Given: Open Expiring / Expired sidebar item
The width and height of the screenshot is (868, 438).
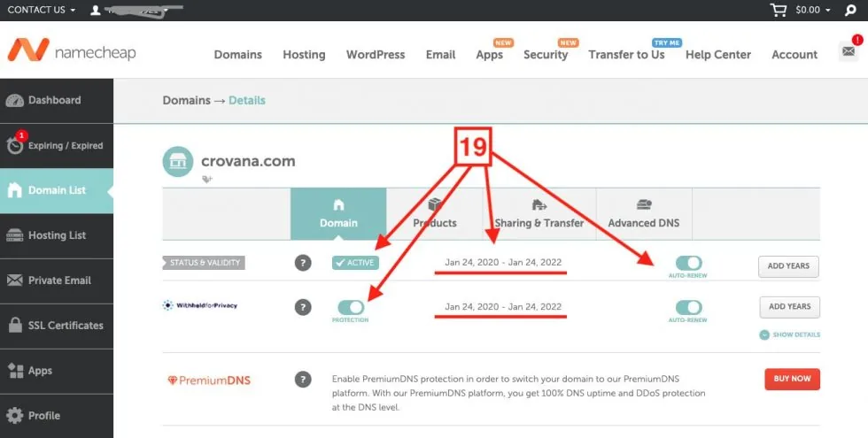Looking at the screenshot, I should click(57, 146).
